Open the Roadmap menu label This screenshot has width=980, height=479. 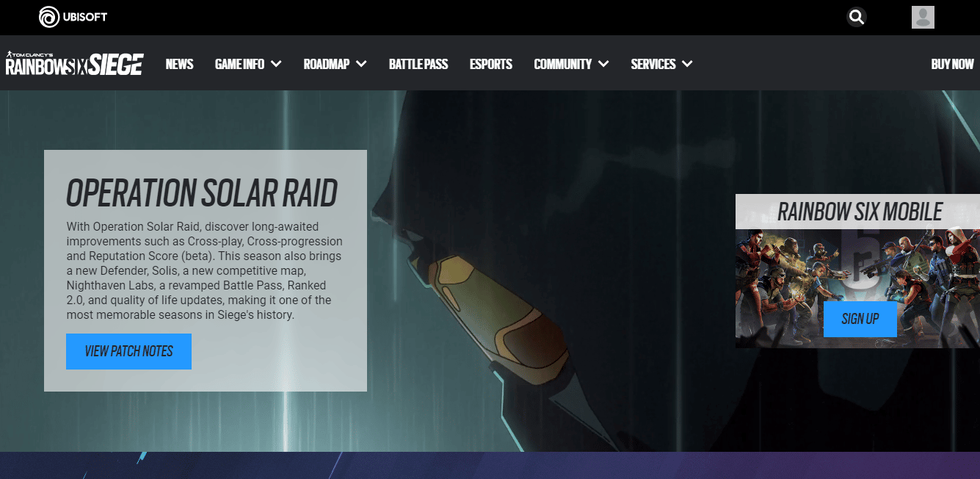pyautogui.click(x=327, y=64)
